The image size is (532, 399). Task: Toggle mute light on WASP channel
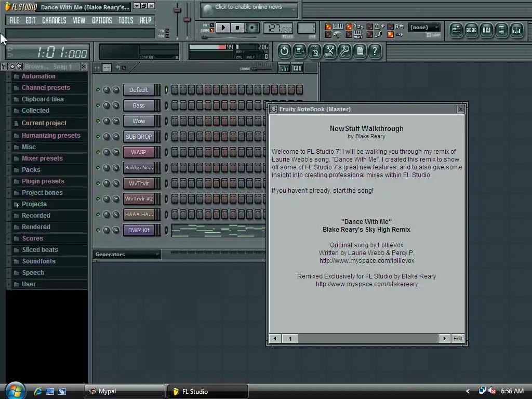pyautogui.click(x=98, y=152)
